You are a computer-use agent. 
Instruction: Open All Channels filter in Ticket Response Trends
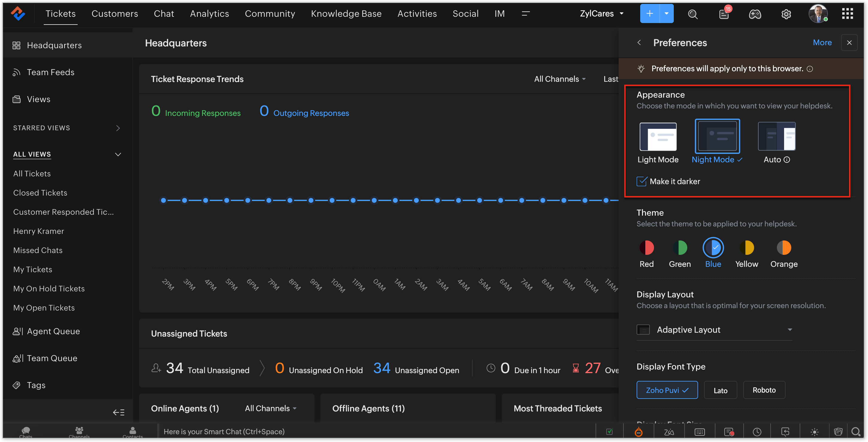click(560, 79)
